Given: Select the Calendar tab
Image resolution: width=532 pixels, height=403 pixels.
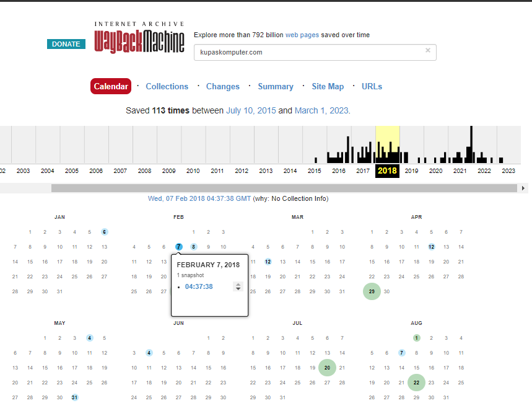Looking at the screenshot, I should tap(111, 86).
